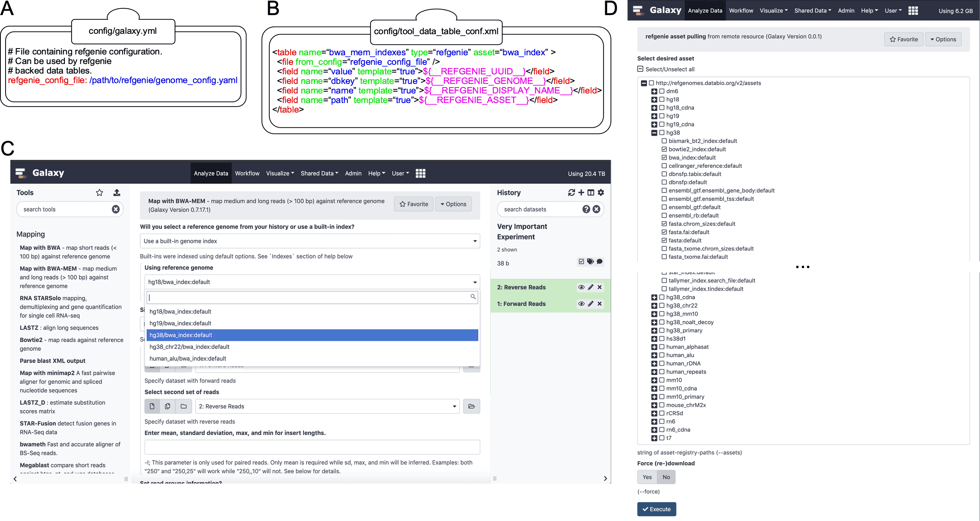Toggle Select/Unselect all assets checkbox
The width and height of the screenshot is (980, 521).
(640, 69)
